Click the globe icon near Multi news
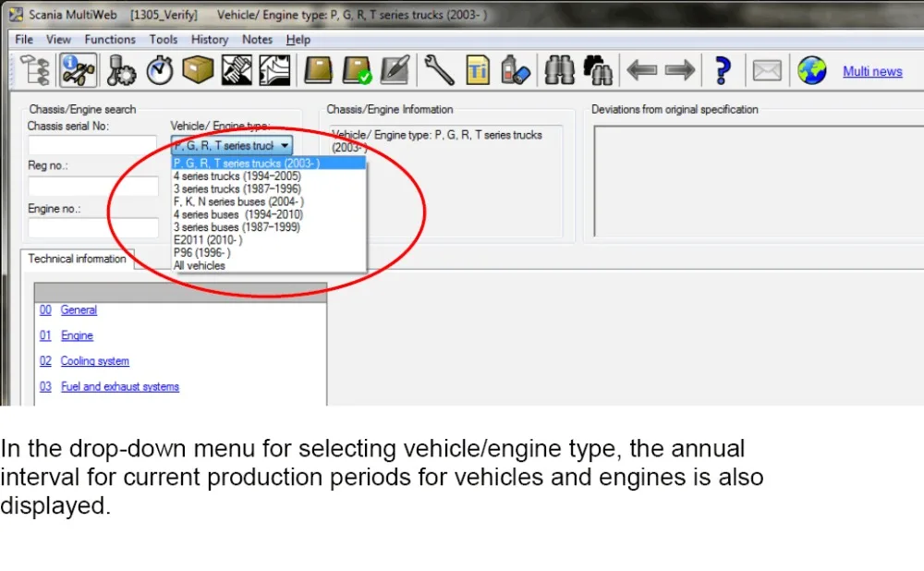924x571 pixels. [811, 71]
